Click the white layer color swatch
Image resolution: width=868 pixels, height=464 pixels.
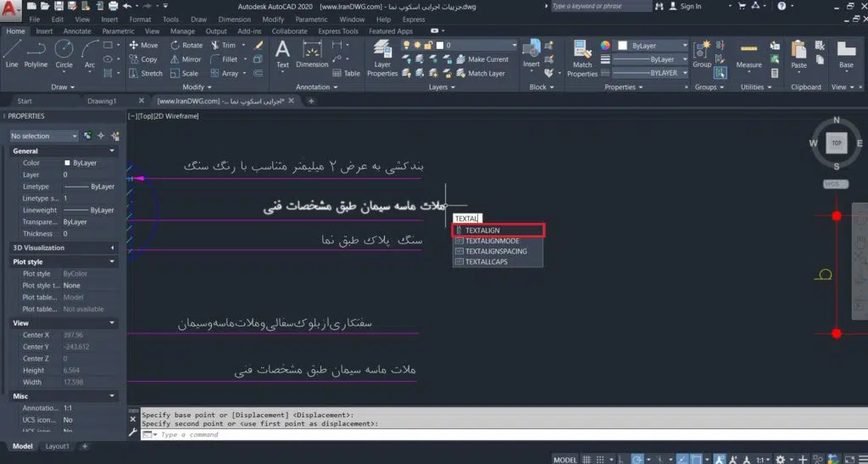[440, 46]
